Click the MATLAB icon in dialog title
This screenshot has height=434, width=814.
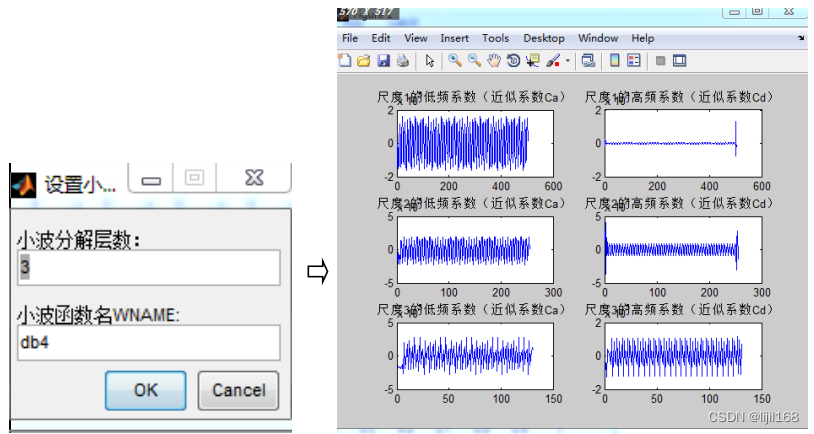(23, 185)
